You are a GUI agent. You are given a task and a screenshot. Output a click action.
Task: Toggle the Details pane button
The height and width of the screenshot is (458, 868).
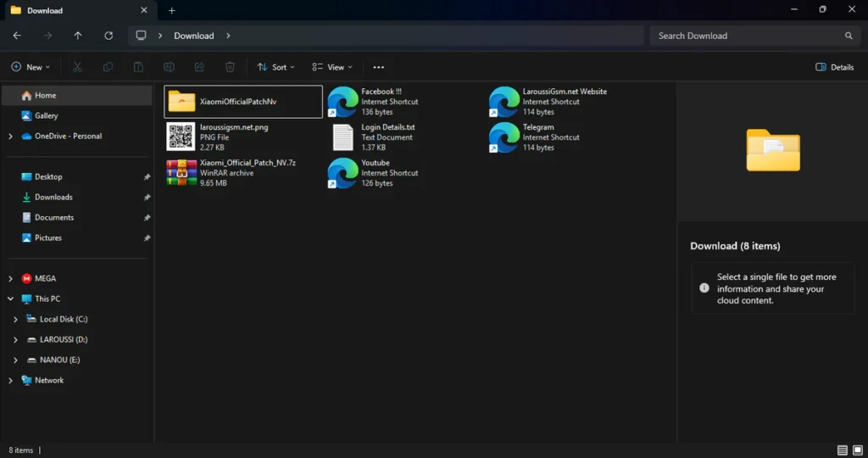[x=834, y=67]
